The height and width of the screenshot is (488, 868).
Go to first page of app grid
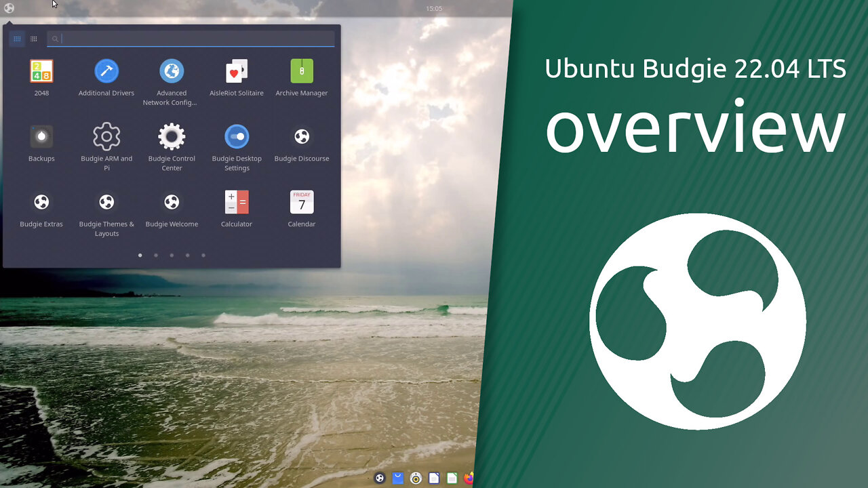coord(140,256)
